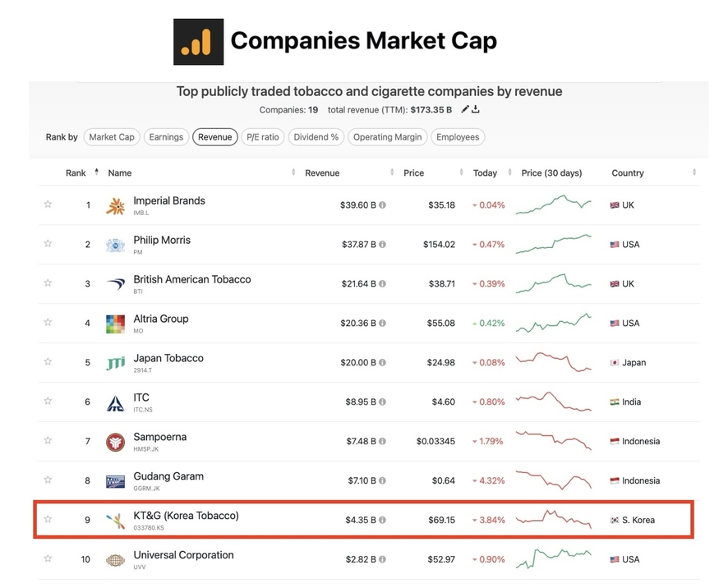719x588 pixels.
Task: Add Sampoerna to favorites via star
Action: (48, 440)
